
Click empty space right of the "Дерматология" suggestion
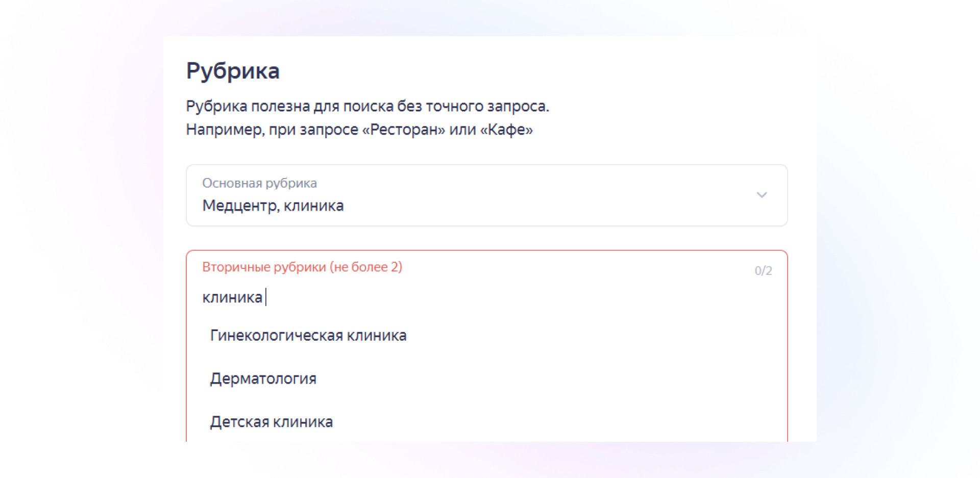pyautogui.click(x=536, y=379)
